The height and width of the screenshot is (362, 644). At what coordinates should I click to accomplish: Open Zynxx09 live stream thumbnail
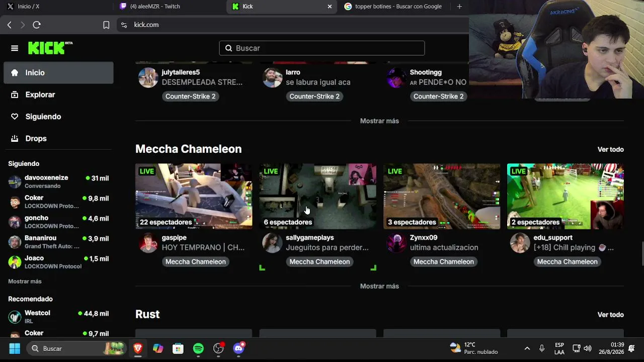[x=442, y=196]
